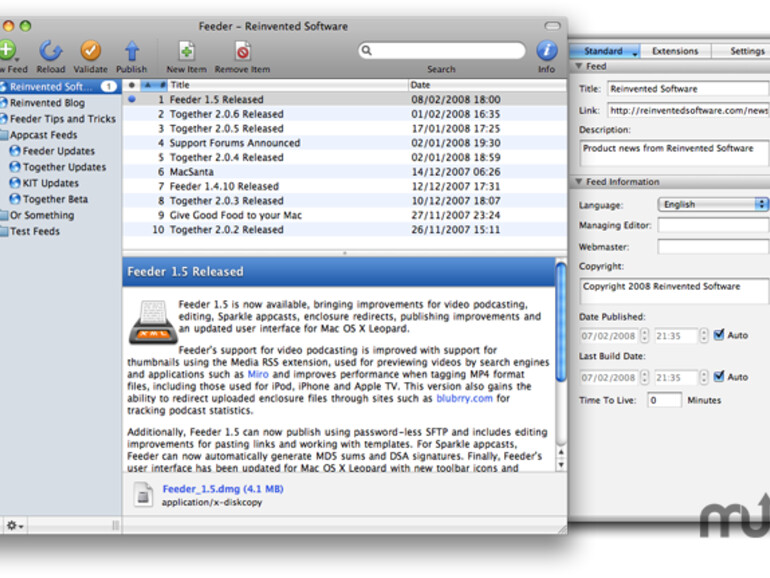Open the Miro link in article

(258, 374)
